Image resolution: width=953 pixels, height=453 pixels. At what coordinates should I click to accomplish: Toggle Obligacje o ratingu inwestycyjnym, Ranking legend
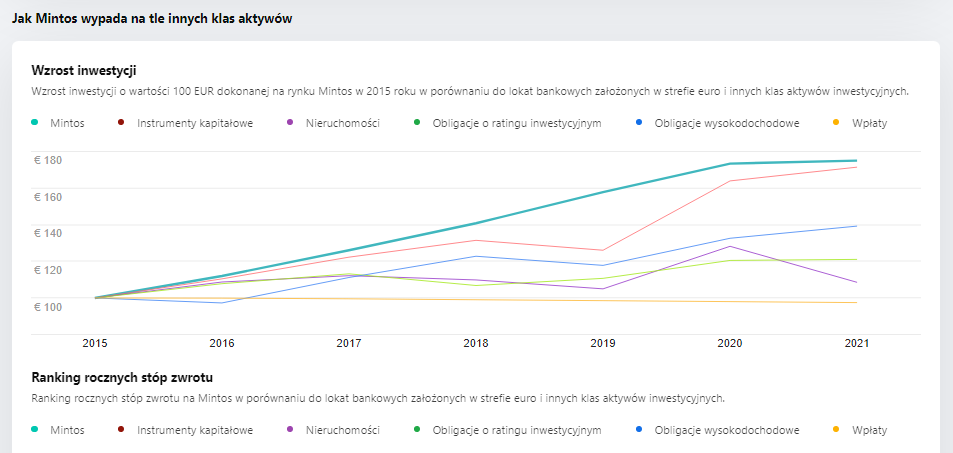click(x=507, y=431)
